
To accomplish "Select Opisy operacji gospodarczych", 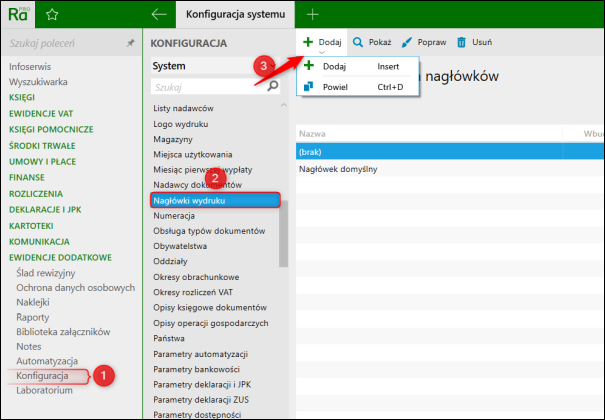I will click(x=211, y=323).
